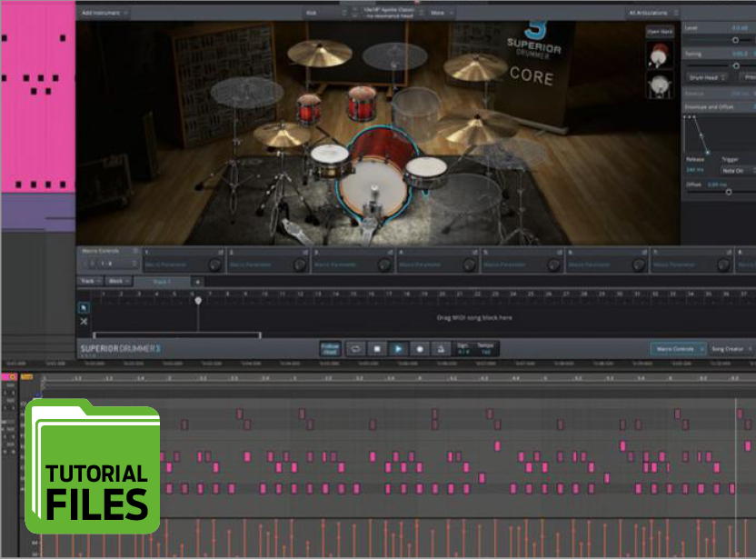Viewport: 756px width, 559px height.
Task: Click the scissors cut tool in song track
Action: [x=84, y=321]
